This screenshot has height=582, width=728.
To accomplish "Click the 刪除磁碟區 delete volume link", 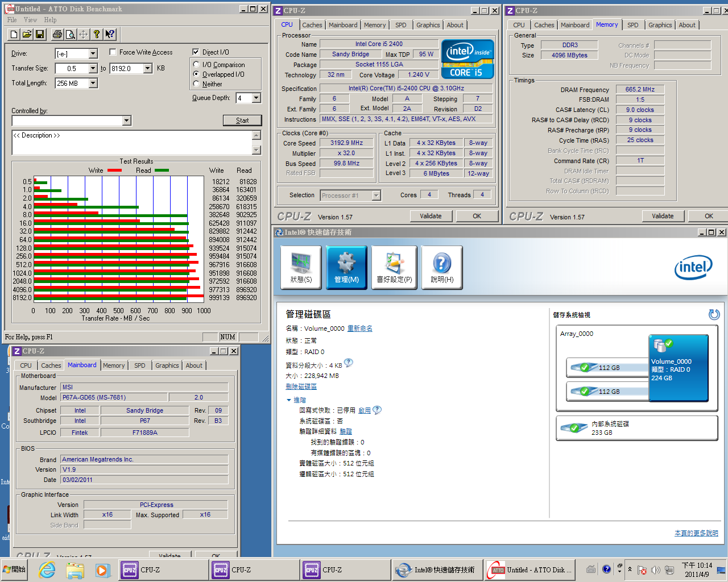I will pos(301,386).
